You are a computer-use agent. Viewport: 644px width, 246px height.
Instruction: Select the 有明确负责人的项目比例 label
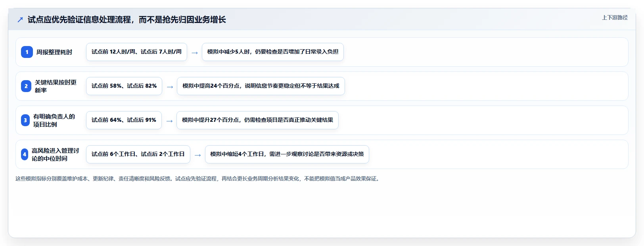tap(54, 120)
